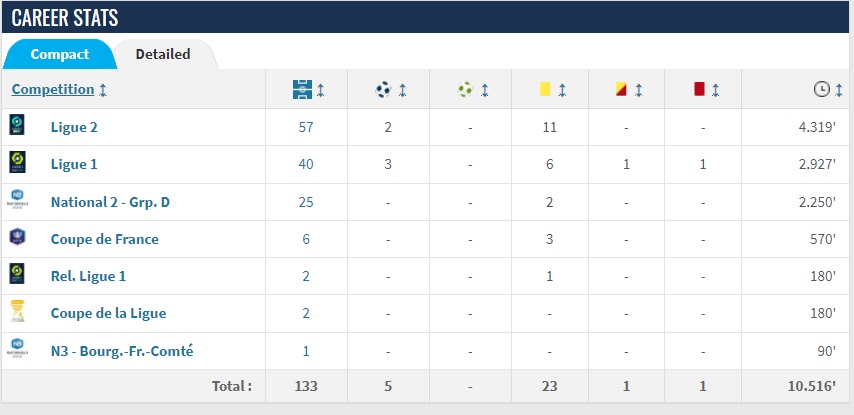The width and height of the screenshot is (854, 415).
Task: Click the red card icon header
Action: [x=699, y=89]
